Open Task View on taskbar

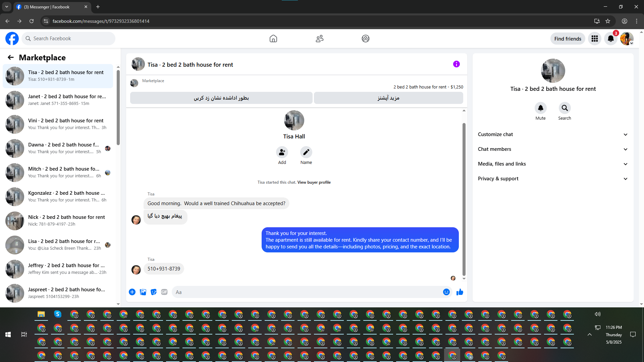24,335
